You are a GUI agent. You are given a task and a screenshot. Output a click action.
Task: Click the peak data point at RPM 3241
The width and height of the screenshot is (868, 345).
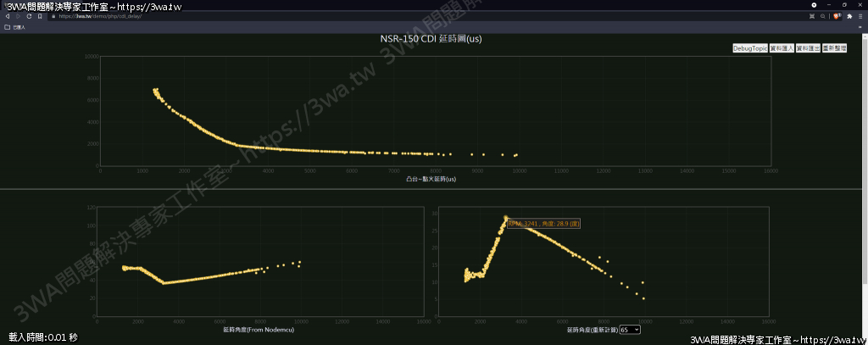point(506,218)
